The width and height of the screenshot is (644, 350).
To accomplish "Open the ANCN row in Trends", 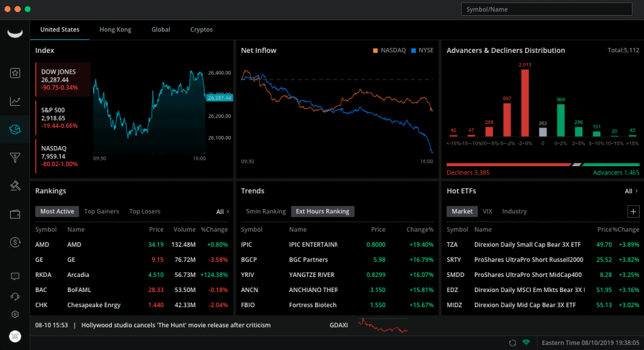I will [337, 290].
